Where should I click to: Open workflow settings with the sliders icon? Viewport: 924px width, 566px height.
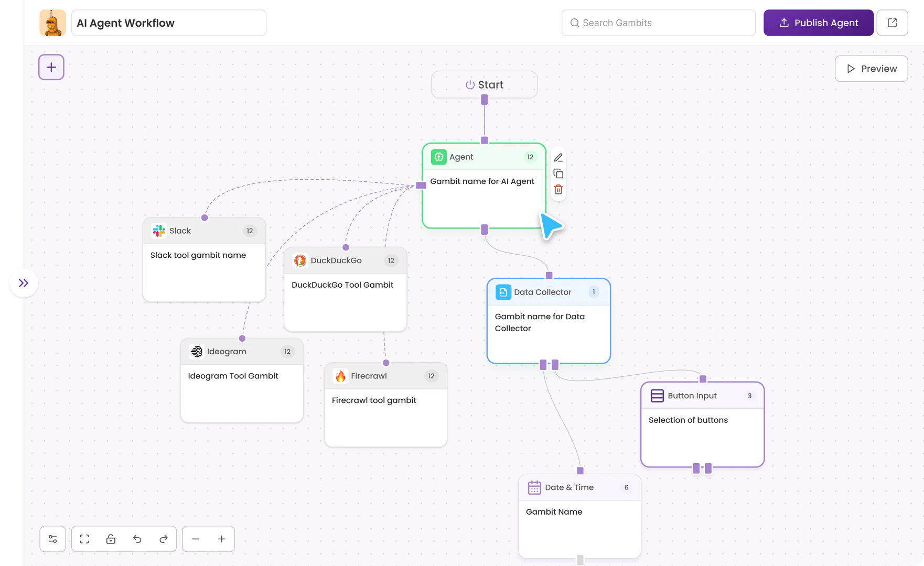tap(52, 539)
